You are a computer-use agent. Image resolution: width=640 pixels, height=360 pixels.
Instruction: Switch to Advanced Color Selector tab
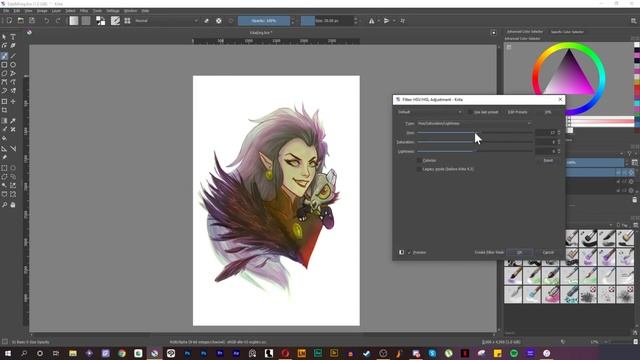(x=525, y=32)
